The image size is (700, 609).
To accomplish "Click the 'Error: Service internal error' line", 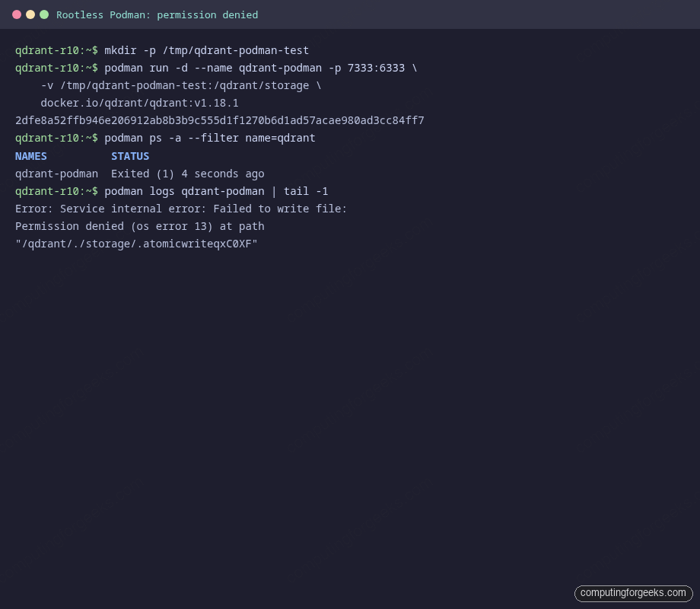I will 181,209.
